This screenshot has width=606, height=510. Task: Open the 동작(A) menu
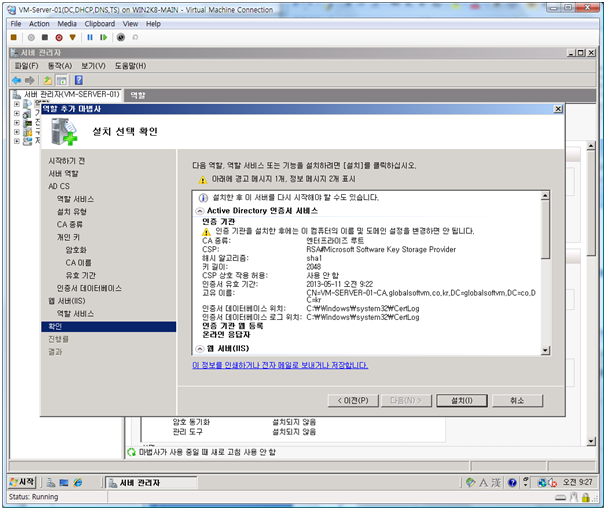(60, 66)
